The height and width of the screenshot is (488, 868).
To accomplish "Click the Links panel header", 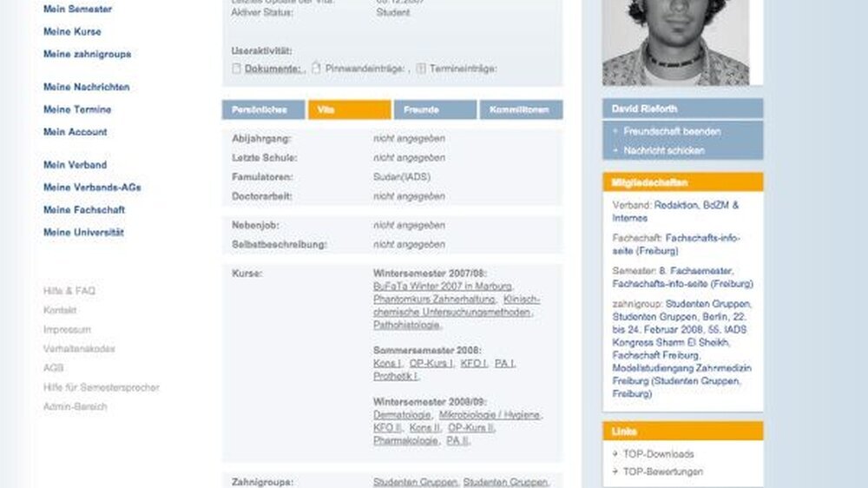I will [x=682, y=431].
